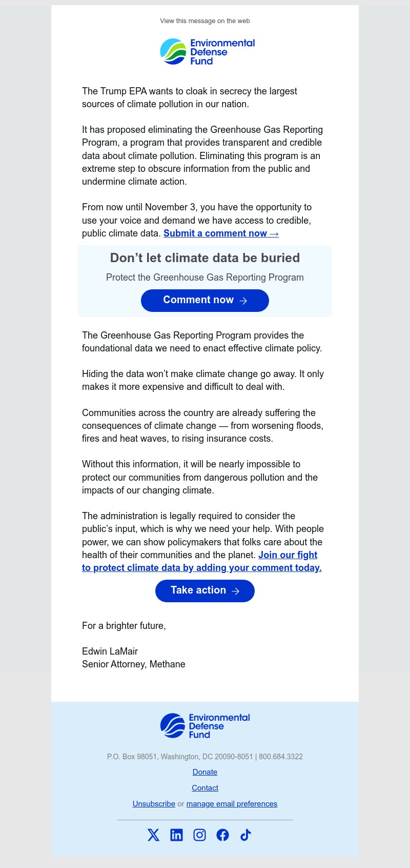Open the Donate link
Screen dimensions: 410x868
[x=204, y=772]
